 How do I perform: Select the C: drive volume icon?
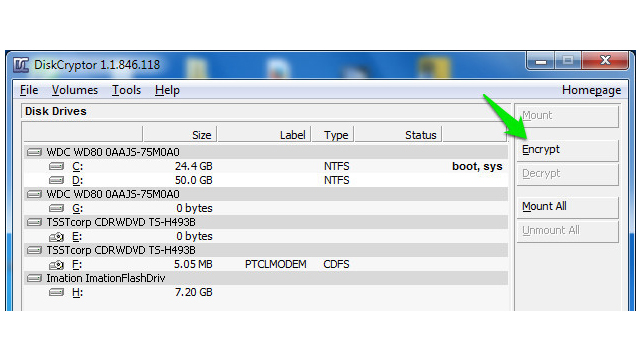click(56, 167)
